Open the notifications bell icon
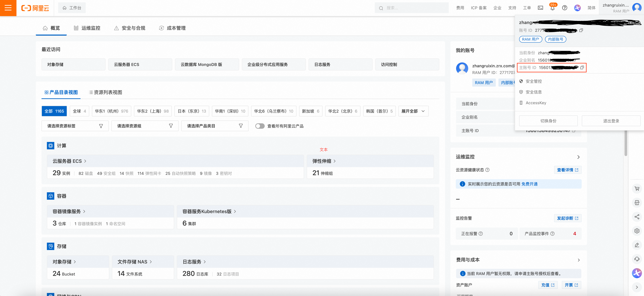The image size is (644, 296). [552, 8]
